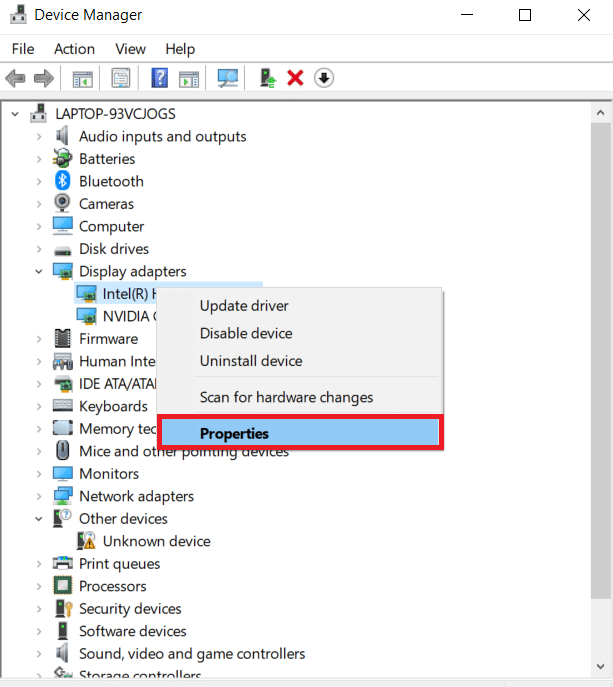Expand the Network adapters category
613x687 pixels.
tap(40, 496)
